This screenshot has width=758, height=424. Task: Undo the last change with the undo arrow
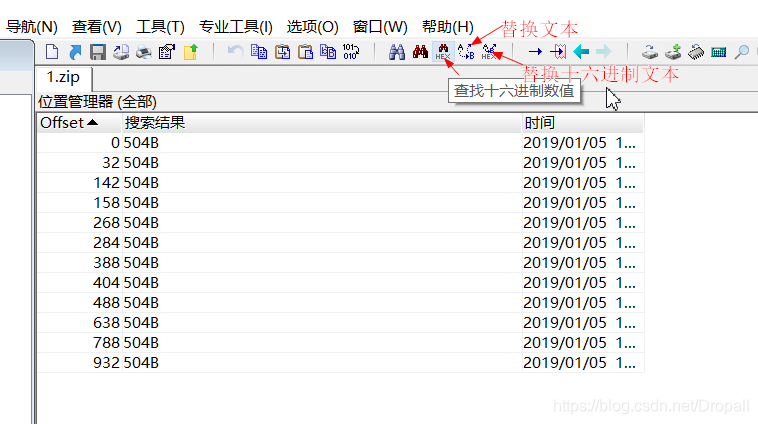[x=235, y=51]
